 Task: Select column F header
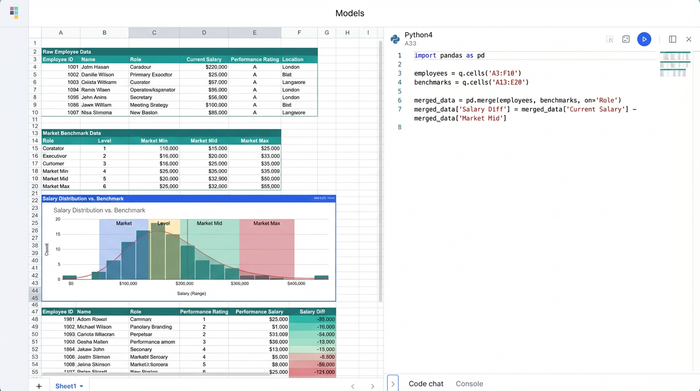pos(299,33)
